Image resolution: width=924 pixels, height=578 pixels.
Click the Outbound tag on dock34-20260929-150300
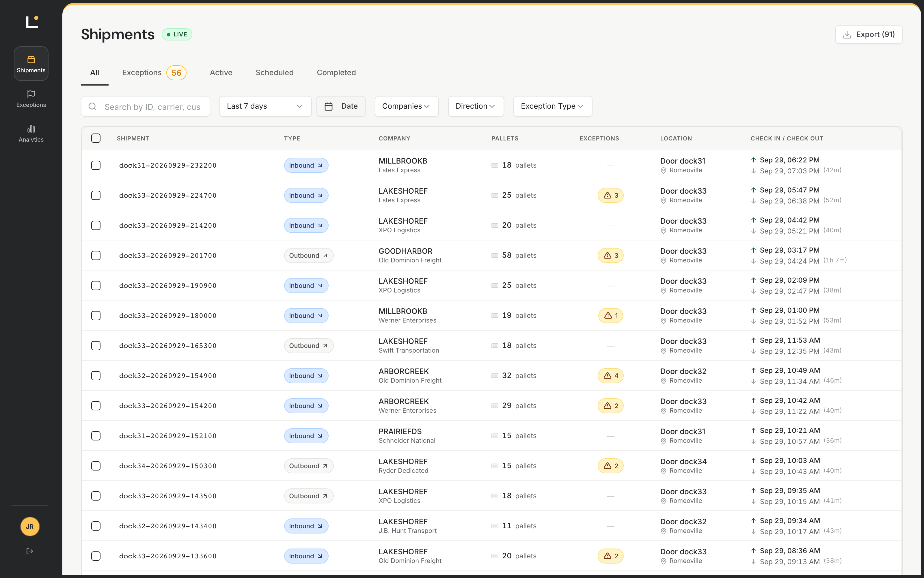point(308,466)
